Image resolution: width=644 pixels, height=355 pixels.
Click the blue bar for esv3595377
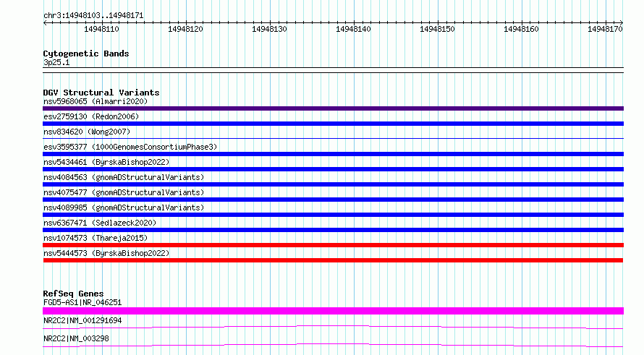pos(333,154)
